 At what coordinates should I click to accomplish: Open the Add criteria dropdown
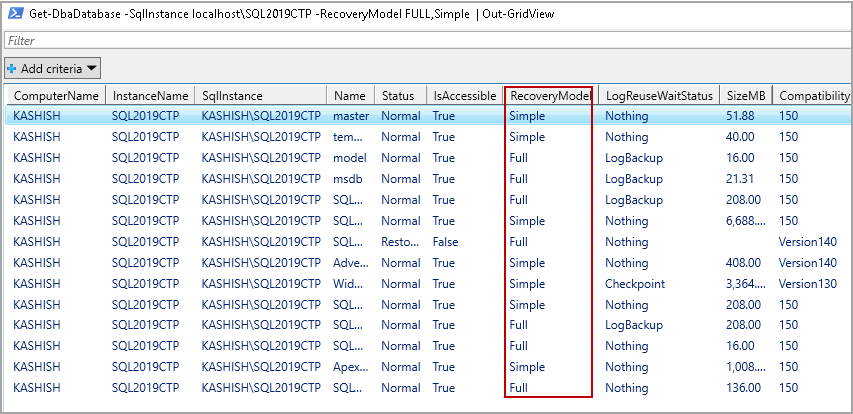coord(52,69)
